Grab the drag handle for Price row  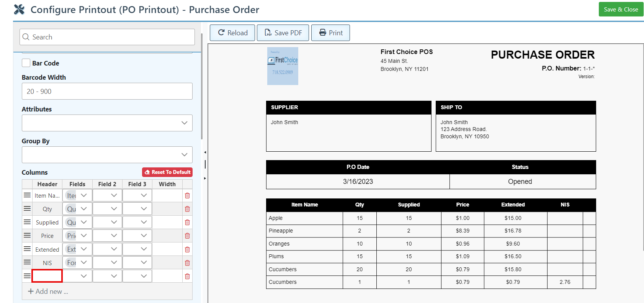[27, 236]
